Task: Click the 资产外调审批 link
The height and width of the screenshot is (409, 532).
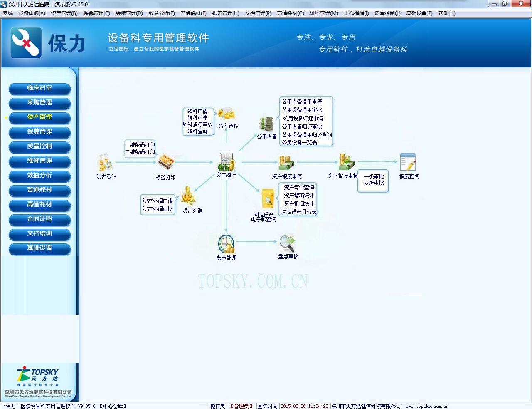Action: [x=158, y=209]
